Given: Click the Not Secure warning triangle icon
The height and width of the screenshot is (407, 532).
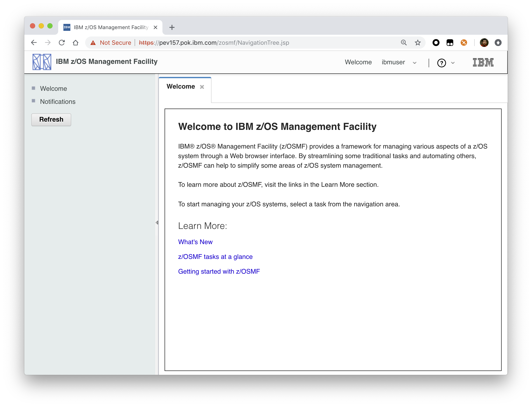Looking at the screenshot, I should [93, 43].
